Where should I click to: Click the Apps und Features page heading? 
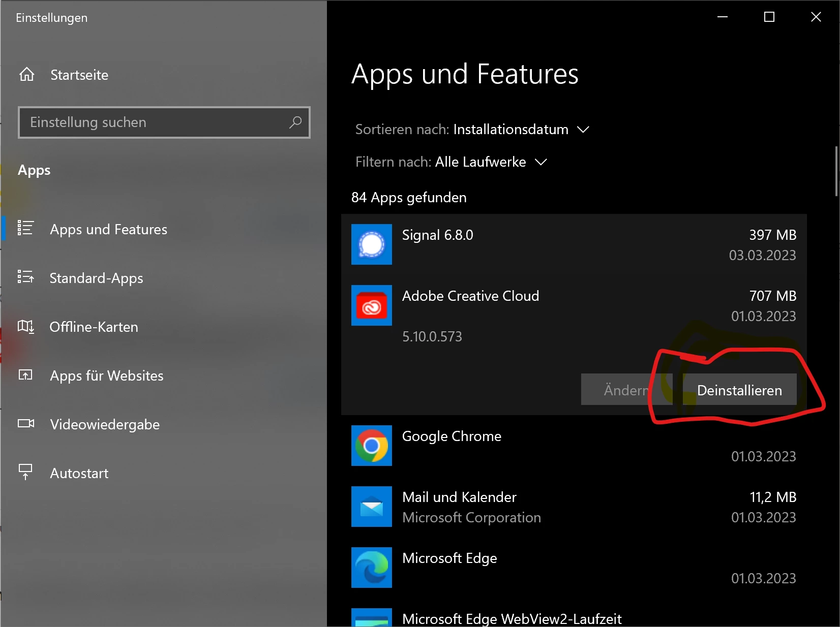465,74
